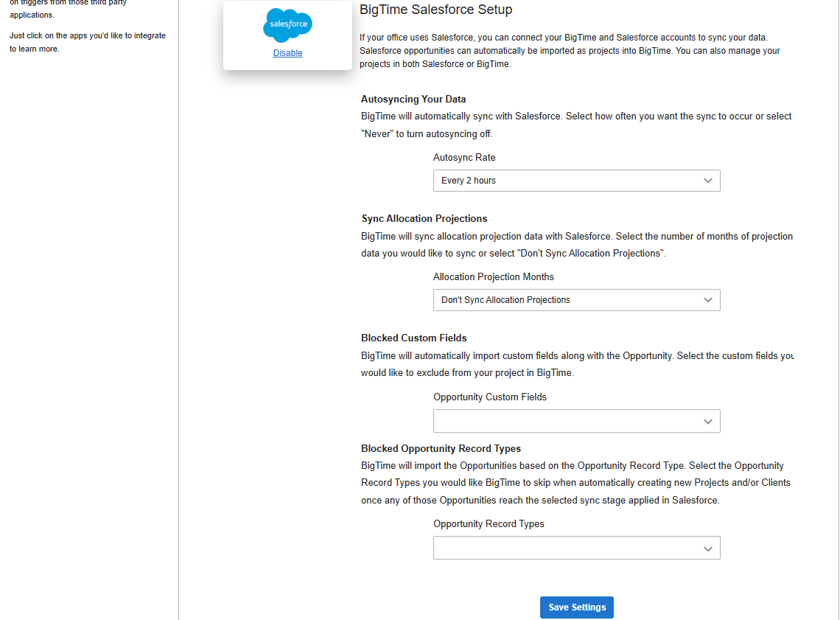Open the Opportunity Record Types dropdown
Screen dimensions: 840x620
[x=576, y=548]
